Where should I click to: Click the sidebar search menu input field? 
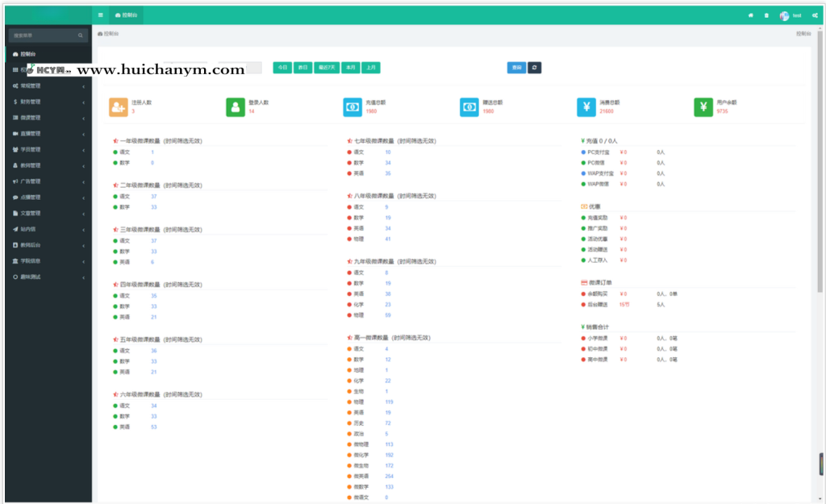click(44, 35)
